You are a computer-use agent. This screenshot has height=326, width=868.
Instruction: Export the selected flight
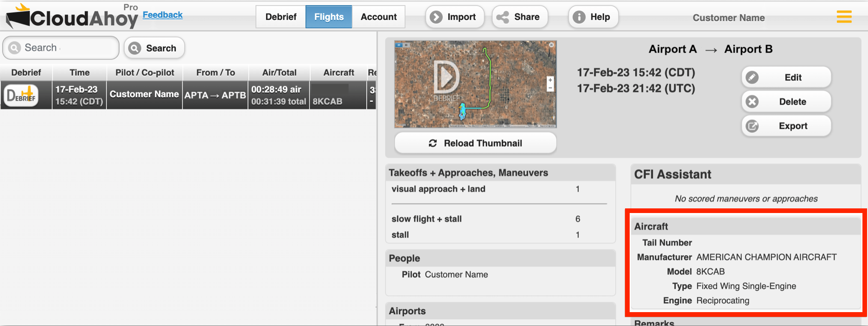(786, 125)
